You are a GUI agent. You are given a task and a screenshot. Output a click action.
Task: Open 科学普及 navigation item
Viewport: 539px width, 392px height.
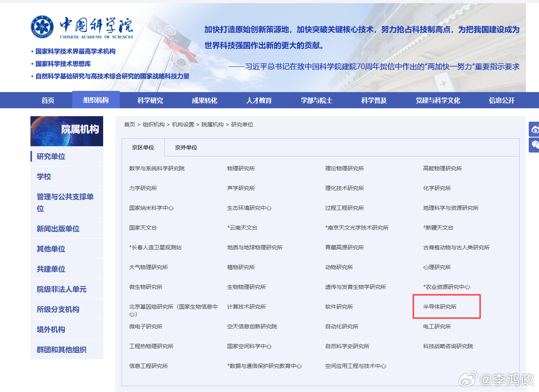click(x=374, y=100)
